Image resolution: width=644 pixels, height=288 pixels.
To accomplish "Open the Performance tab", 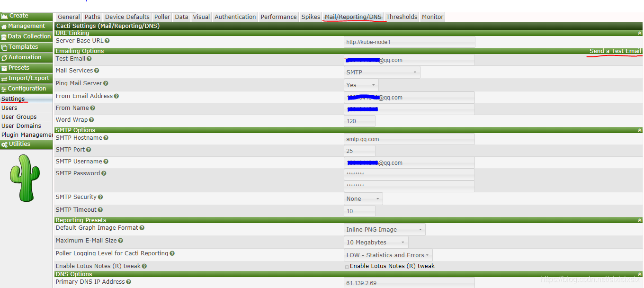I will pyautogui.click(x=278, y=17).
